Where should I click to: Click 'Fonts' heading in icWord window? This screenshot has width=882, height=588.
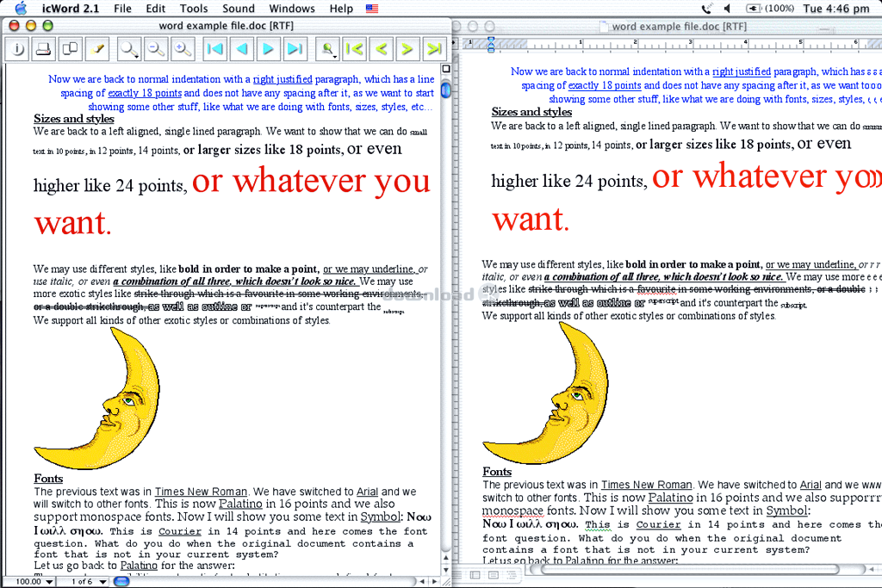tap(48, 479)
